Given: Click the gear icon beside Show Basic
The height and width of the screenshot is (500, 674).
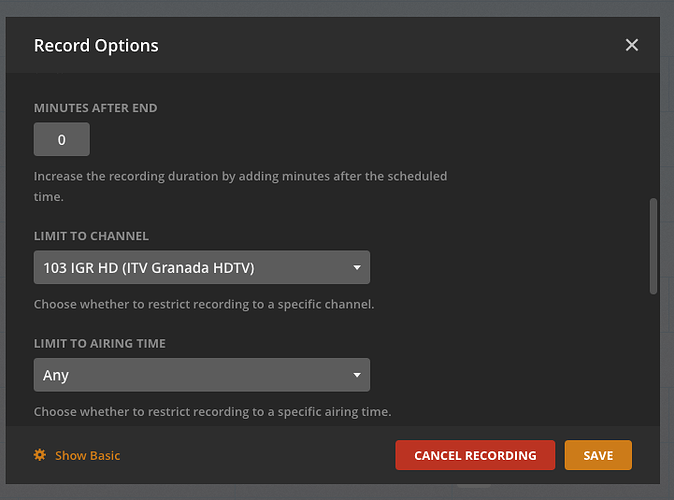Looking at the screenshot, I should point(40,455).
